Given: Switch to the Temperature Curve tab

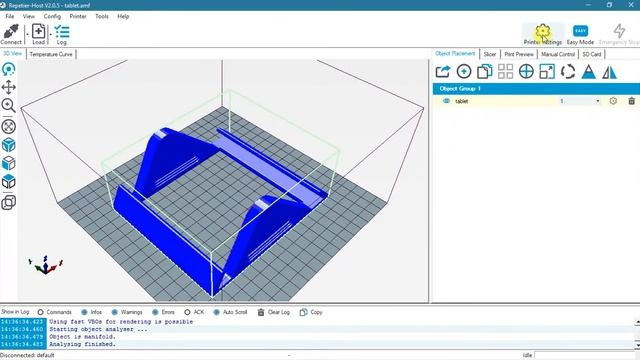Looking at the screenshot, I should pos(51,54).
